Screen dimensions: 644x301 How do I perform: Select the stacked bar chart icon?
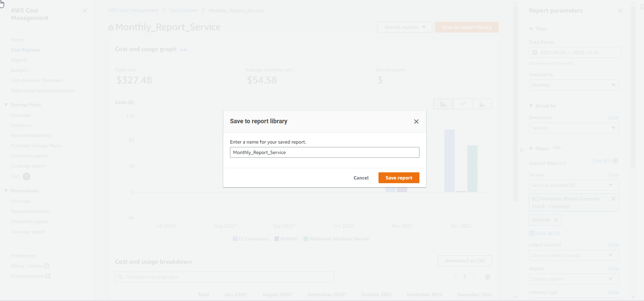tap(482, 104)
